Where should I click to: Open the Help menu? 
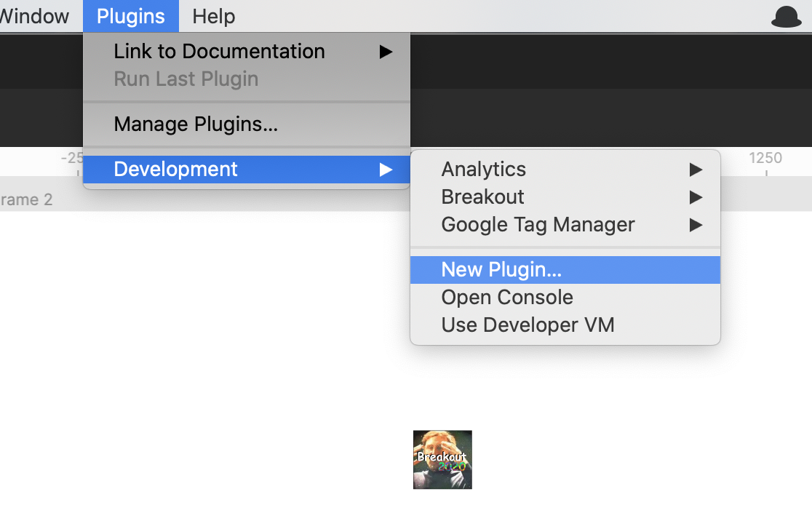coord(213,17)
